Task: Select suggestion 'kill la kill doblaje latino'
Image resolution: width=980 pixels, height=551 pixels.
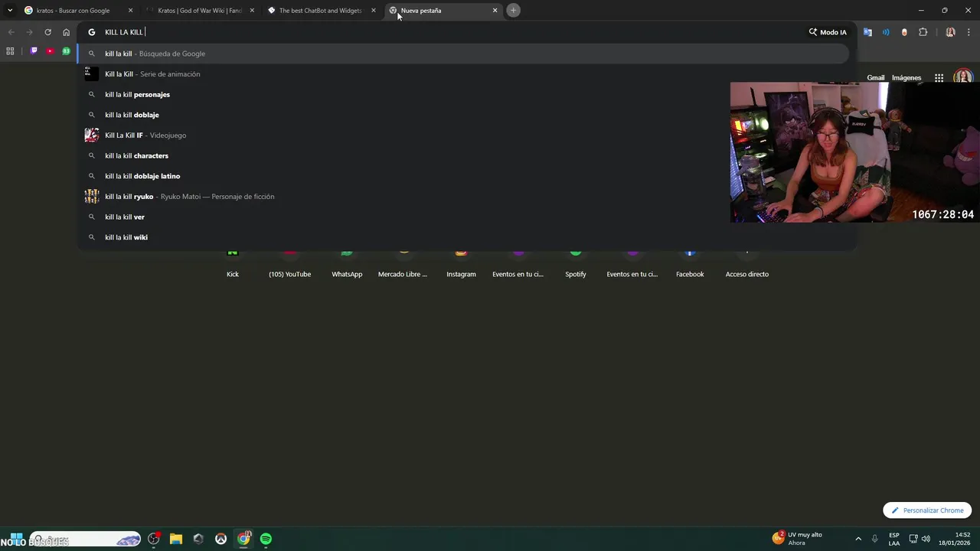Action: point(462,176)
